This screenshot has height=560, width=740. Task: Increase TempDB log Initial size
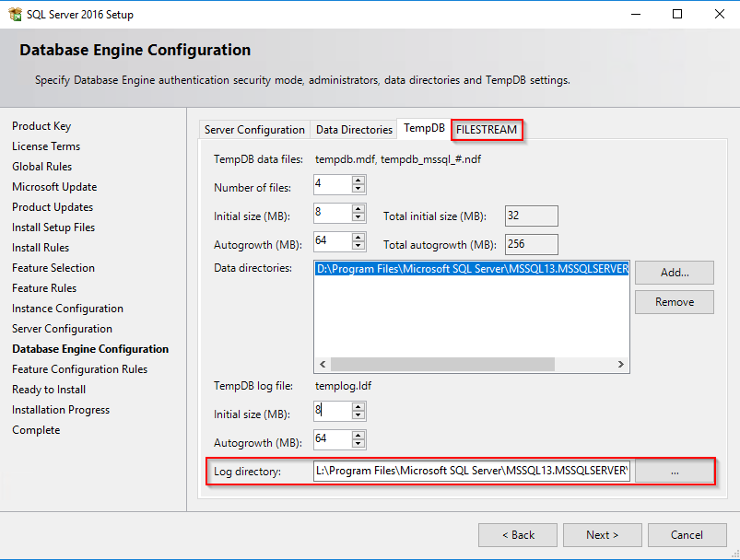click(358, 407)
